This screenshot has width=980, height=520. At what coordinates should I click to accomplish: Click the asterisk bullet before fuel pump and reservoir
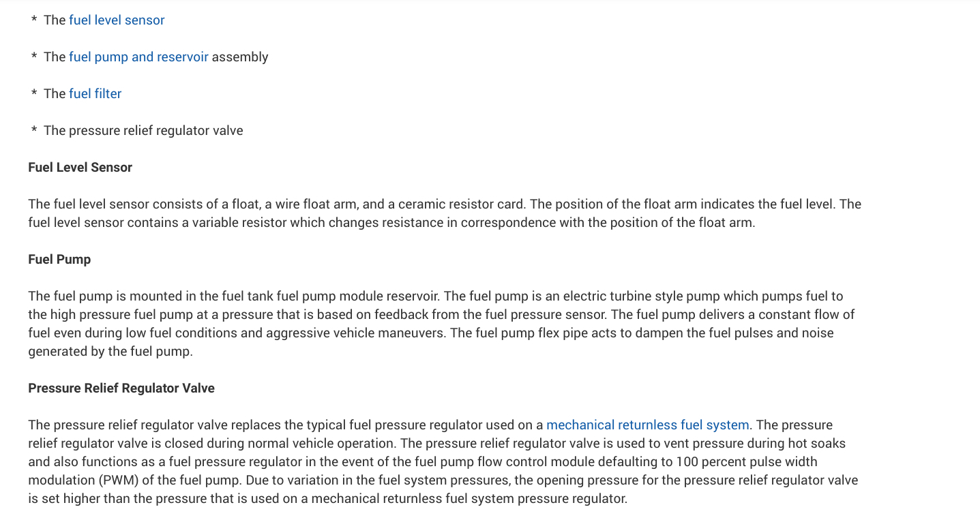34,58
